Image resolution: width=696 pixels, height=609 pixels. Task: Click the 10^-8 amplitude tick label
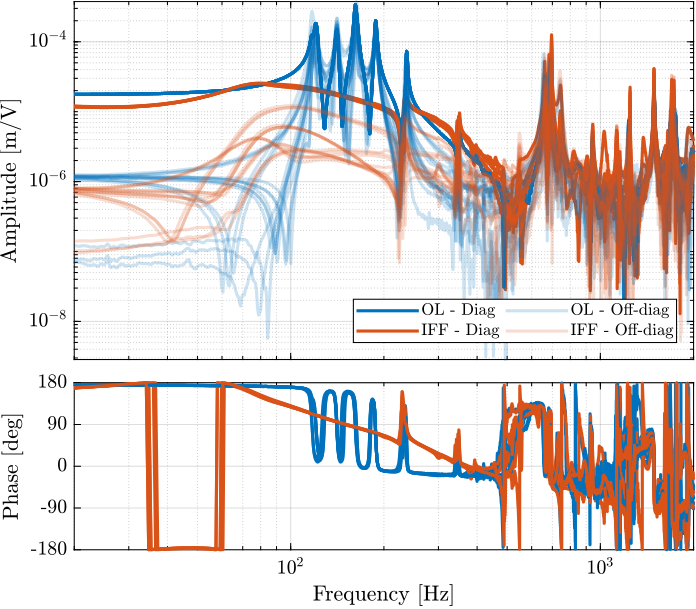[47, 319]
